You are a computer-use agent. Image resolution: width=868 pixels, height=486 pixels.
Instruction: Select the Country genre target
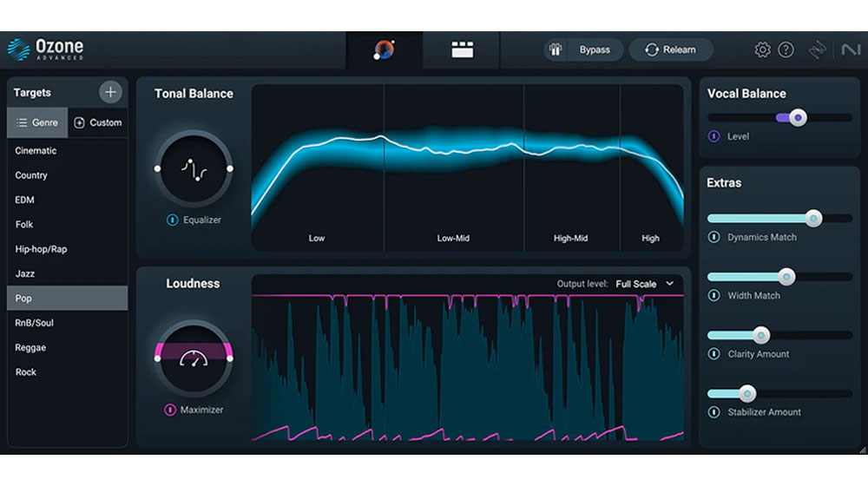click(x=68, y=175)
